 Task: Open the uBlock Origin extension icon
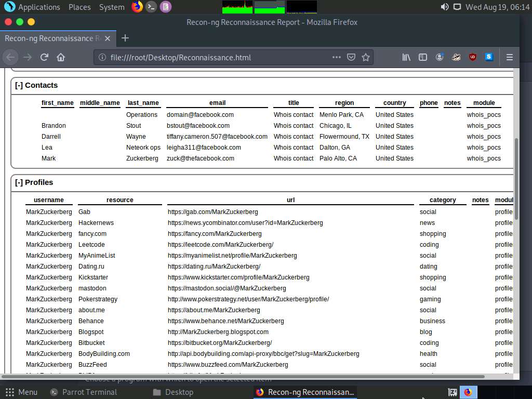click(x=473, y=57)
